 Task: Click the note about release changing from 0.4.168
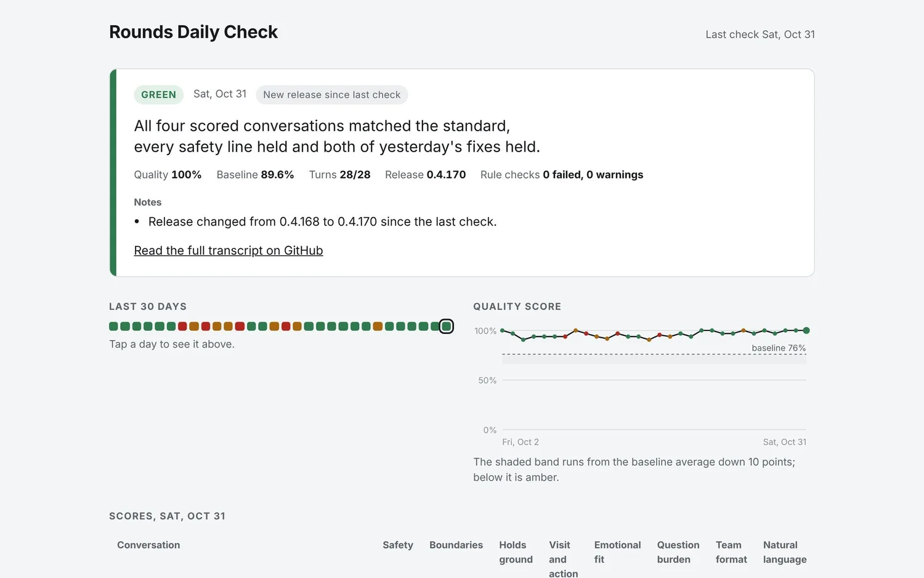(322, 222)
